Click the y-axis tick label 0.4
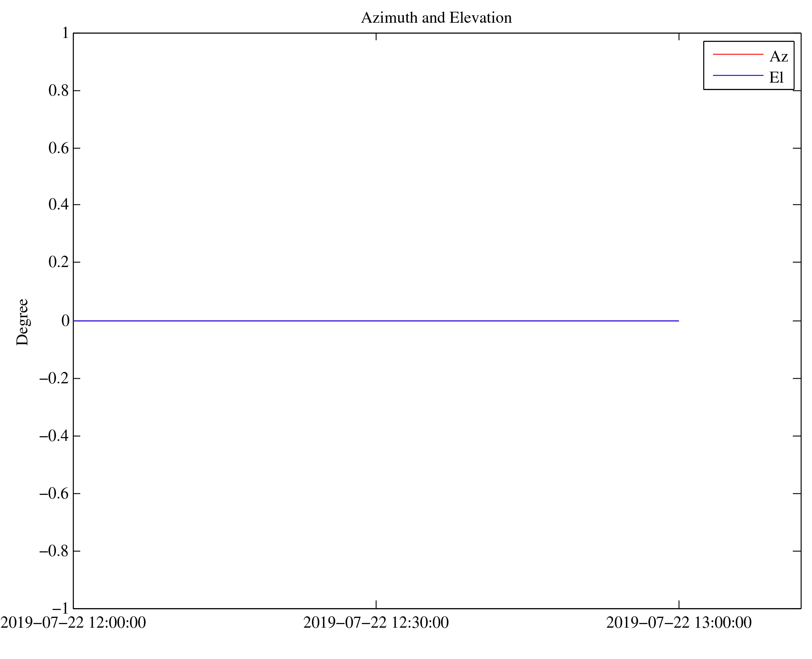This screenshot has height=659, width=812. [x=58, y=204]
